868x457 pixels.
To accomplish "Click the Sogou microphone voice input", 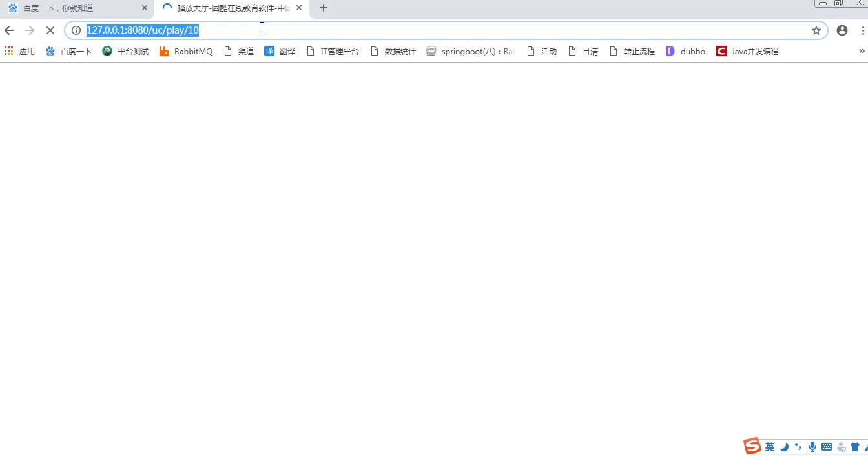I will pyautogui.click(x=812, y=447).
